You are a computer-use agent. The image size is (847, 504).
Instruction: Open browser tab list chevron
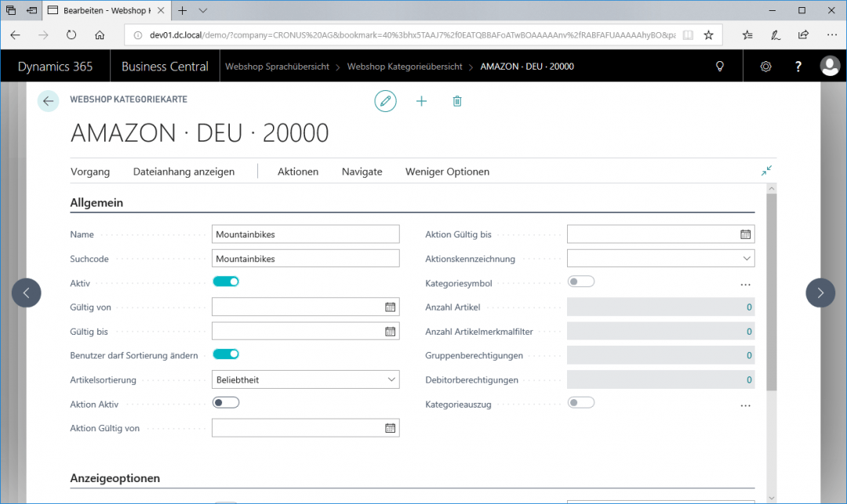click(x=202, y=10)
